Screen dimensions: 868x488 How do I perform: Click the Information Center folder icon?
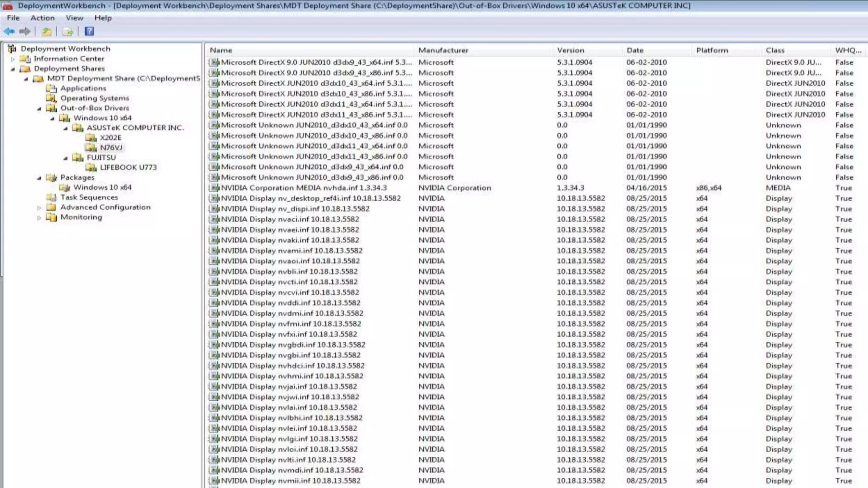pos(25,58)
